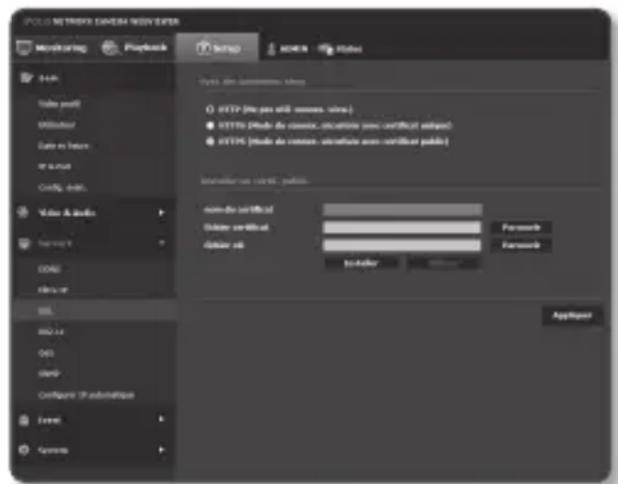Switch to the Setup tab
The image size is (618, 484).
(x=218, y=48)
